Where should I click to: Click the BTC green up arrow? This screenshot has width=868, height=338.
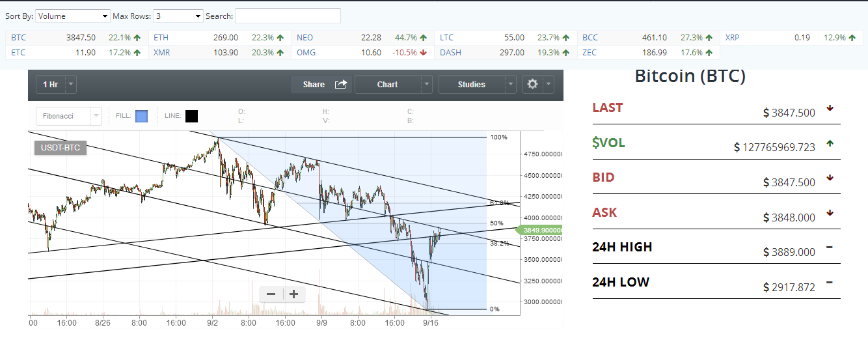point(137,38)
